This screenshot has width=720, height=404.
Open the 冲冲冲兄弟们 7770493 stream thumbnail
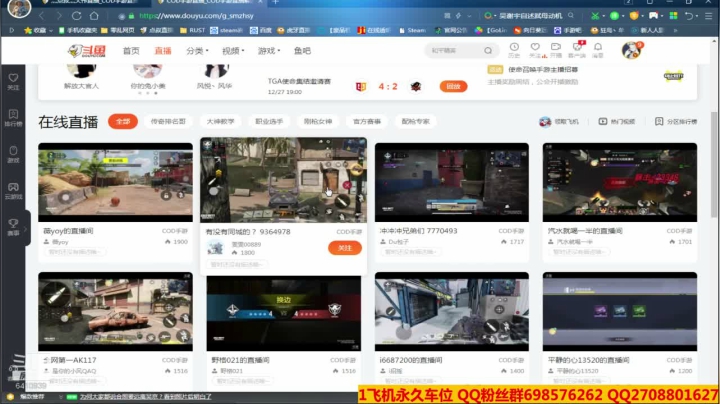(x=451, y=182)
